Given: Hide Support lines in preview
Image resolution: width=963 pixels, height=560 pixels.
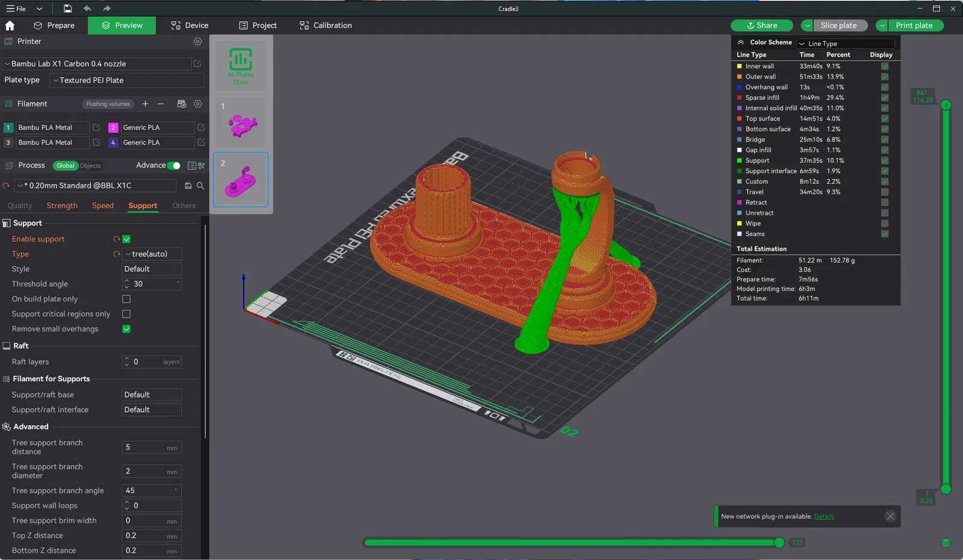Looking at the screenshot, I should pos(885,161).
